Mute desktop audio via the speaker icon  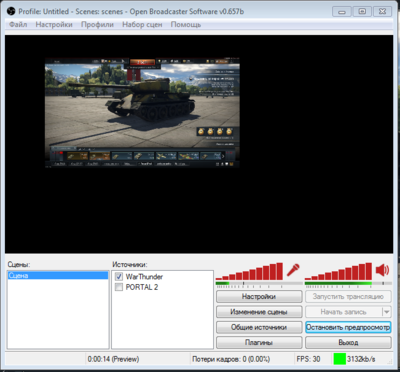382,270
